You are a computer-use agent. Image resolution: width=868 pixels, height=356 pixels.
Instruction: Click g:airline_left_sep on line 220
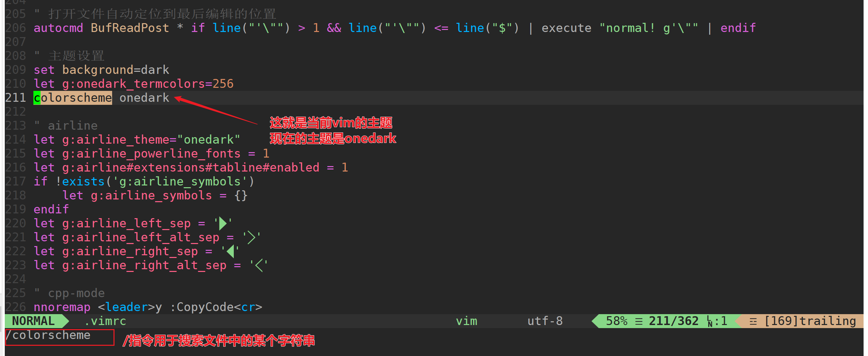pos(126,223)
